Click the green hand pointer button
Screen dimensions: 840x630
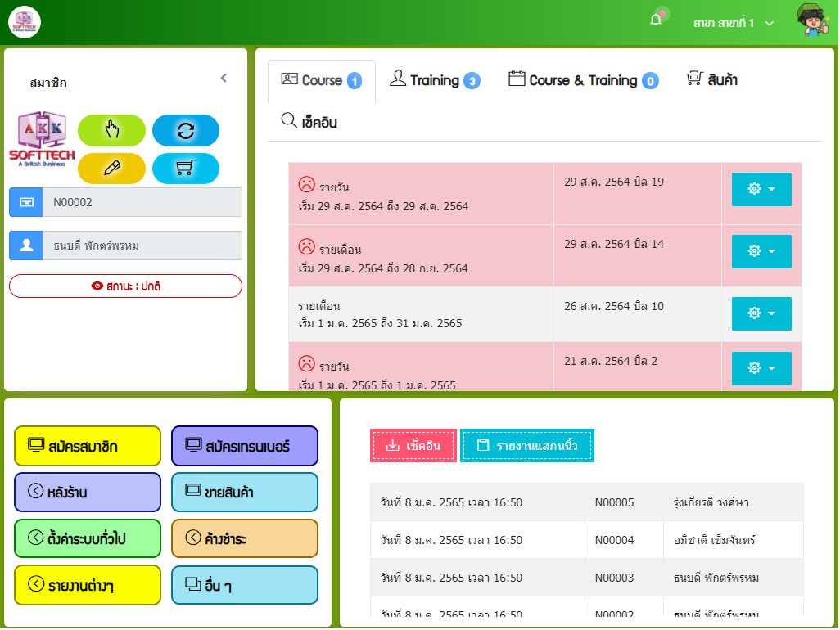pyautogui.click(x=111, y=130)
